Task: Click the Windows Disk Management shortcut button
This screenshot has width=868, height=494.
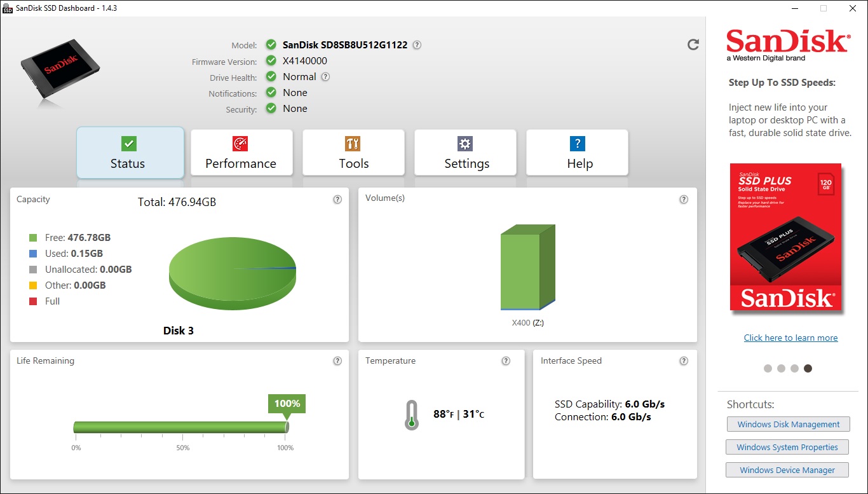Action: [x=788, y=424]
